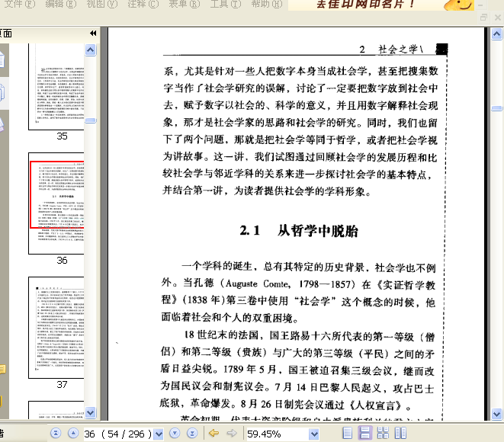504x442 pixels.
Task: Open page 35 thumbnail
Action: 56,87
